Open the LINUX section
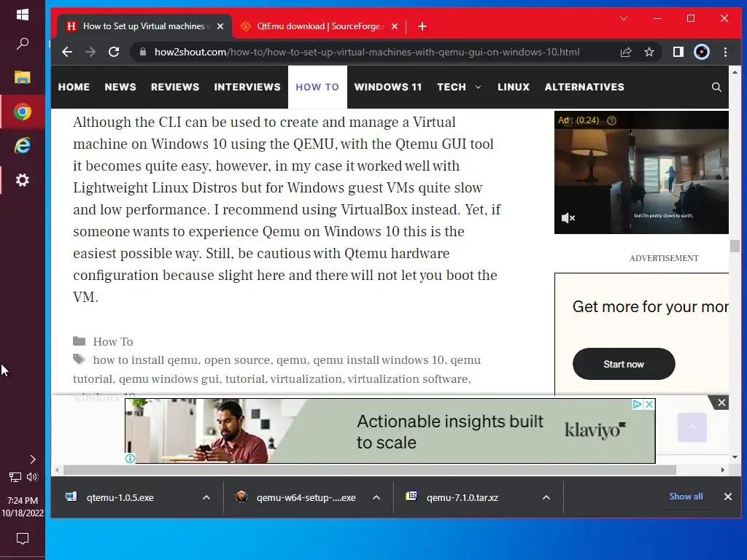This screenshot has height=560, width=747. tap(513, 87)
